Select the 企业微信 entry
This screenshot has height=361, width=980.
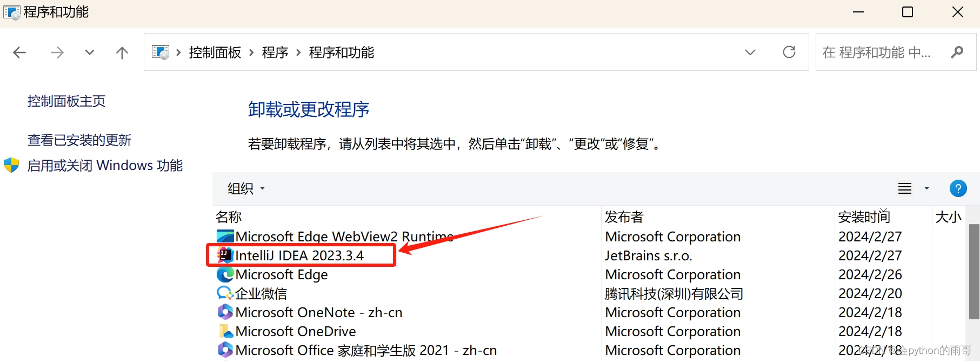click(261, 293)
